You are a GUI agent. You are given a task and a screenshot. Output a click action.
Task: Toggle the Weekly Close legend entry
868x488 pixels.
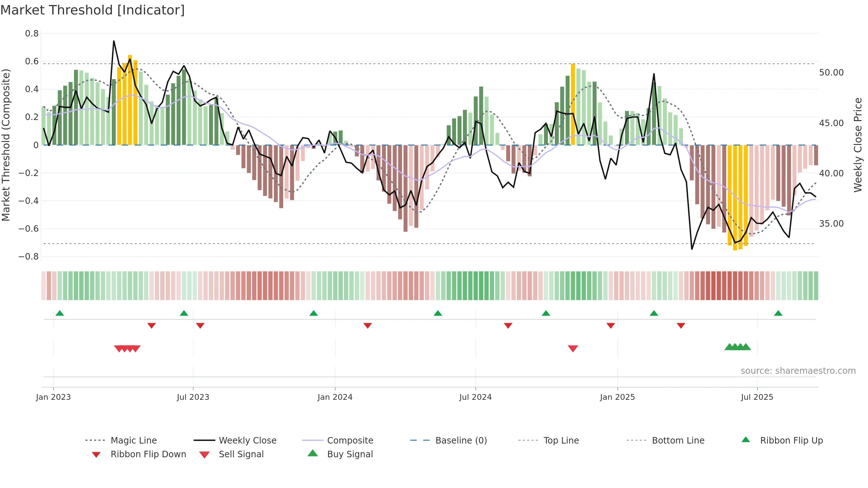tap(235, 440)
